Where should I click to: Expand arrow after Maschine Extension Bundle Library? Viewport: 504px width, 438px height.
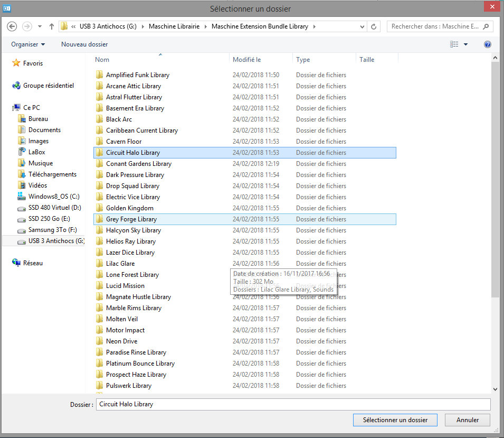315,26
